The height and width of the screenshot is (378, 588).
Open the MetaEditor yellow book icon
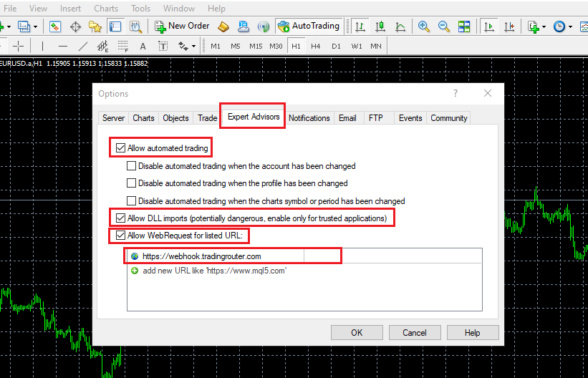(x=224, y=26)
